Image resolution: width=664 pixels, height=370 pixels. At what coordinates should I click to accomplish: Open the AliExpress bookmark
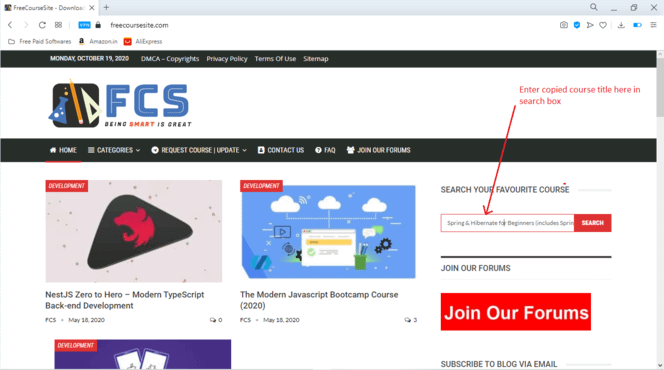point(143,41)
